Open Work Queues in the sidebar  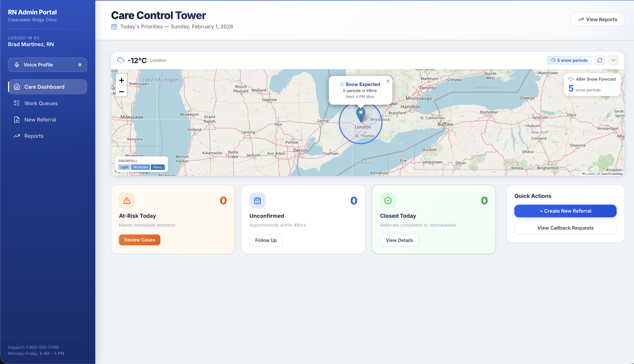click(x=41, y=103)
